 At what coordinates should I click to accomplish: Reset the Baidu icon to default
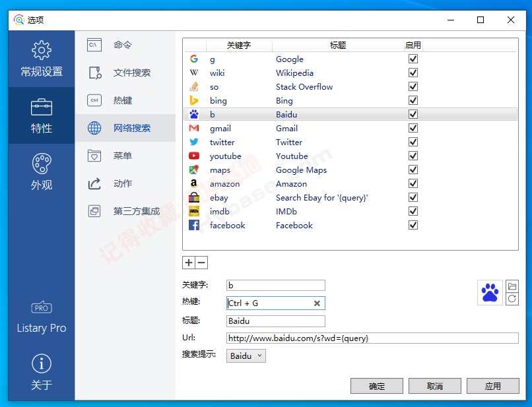coord(512,299)
